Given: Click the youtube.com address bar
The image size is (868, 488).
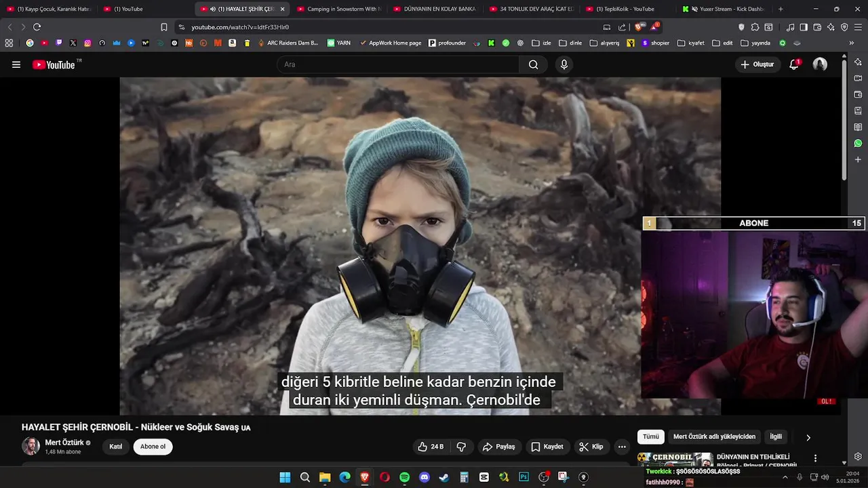Looking at the screenshot, I should (x=390, y=27).
